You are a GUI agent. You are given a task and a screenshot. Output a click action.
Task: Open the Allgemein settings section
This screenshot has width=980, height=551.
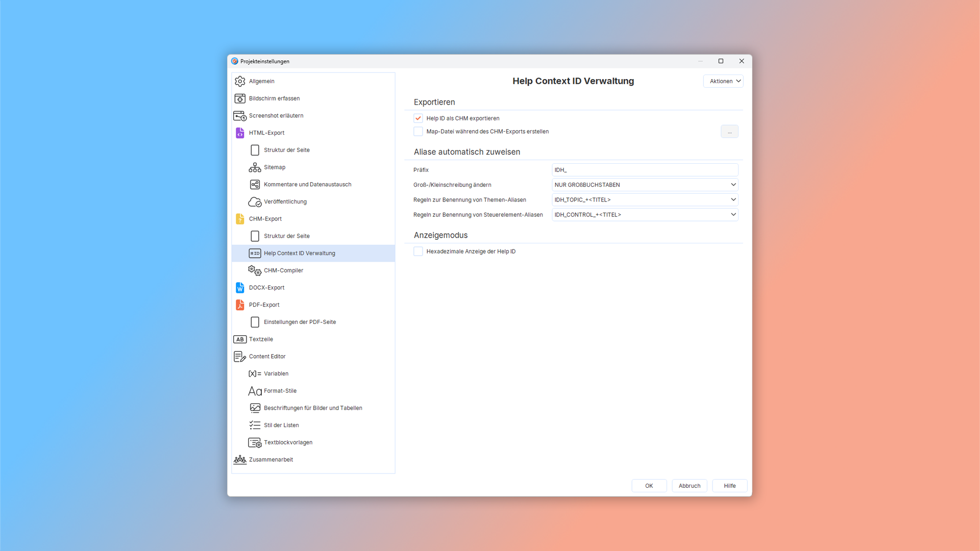[x=261, y=82]
